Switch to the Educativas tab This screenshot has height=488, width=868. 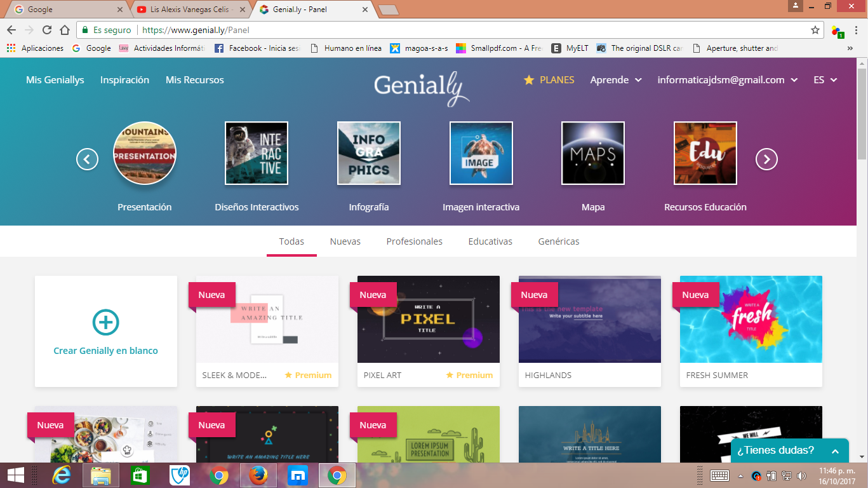tap(490, 241)
